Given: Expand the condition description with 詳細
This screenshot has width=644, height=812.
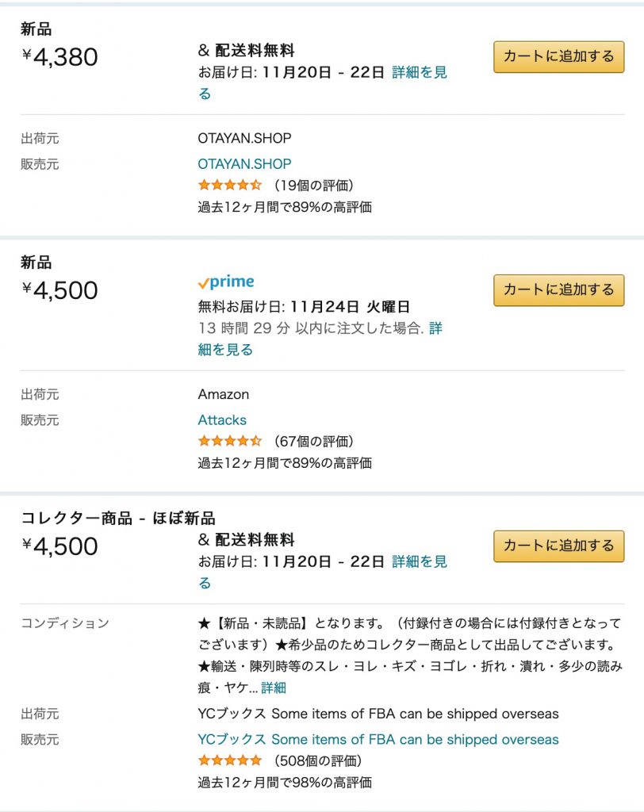Looking at the screenshot, I should (274, 688).
